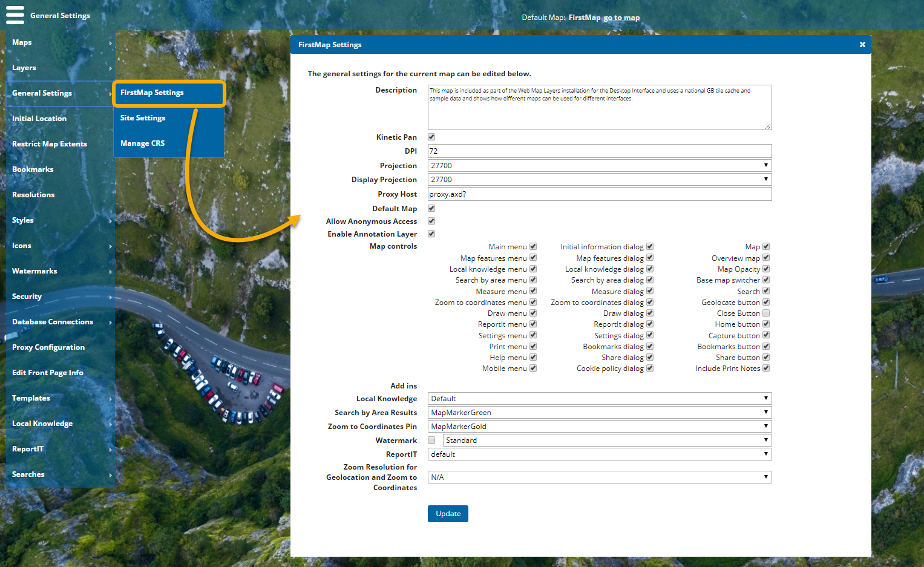Uncheck Allow Anonymous Access
The width and height of the screenshot is (924, 567).
[431, 221]
